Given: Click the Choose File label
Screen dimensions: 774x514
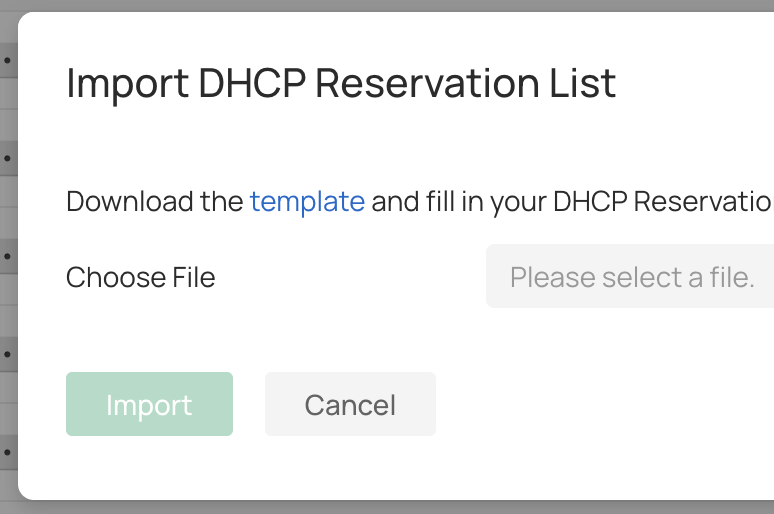Looking at the screenshot, I should click(x=141, y=277).
